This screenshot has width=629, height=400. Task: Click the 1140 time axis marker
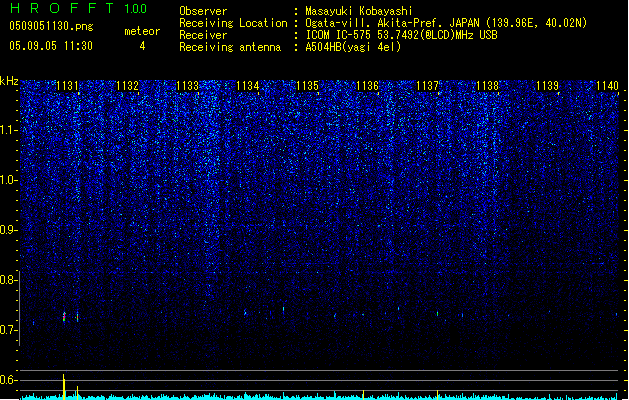[x=607, y=85]
